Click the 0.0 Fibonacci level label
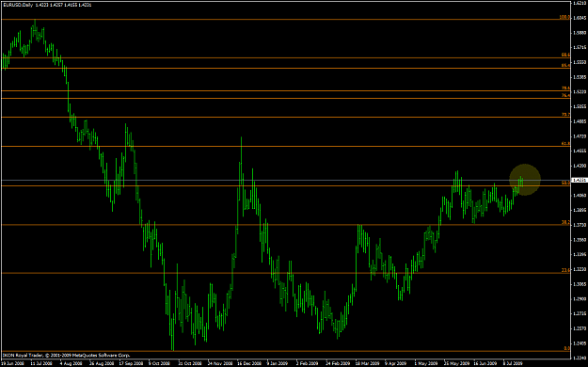 tap(566, 348)
